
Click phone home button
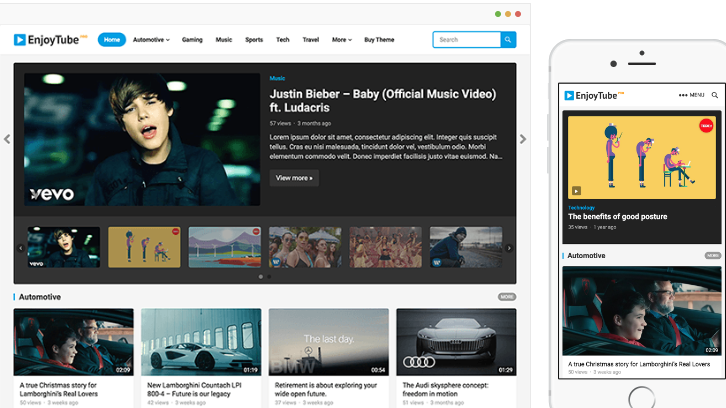coord(642,398)
